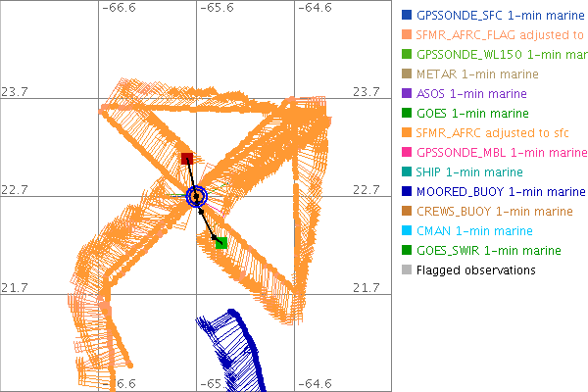
Task: Select the SHIP teal legend swatch
Action: point(407,172)
